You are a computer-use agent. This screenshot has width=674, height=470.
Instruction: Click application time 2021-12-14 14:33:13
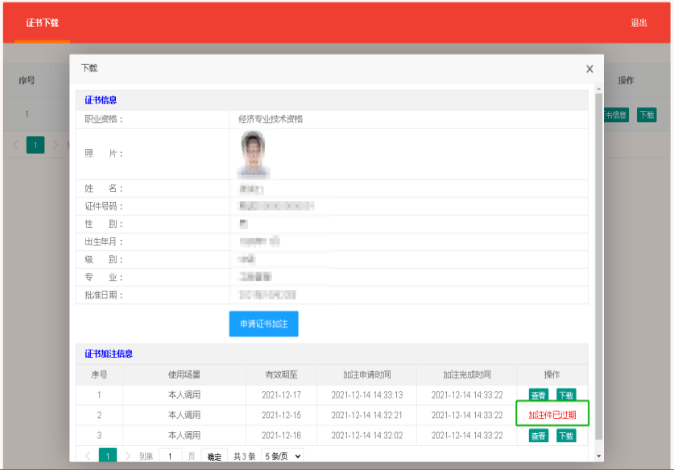pyautogui.click(x=367, y=395)
